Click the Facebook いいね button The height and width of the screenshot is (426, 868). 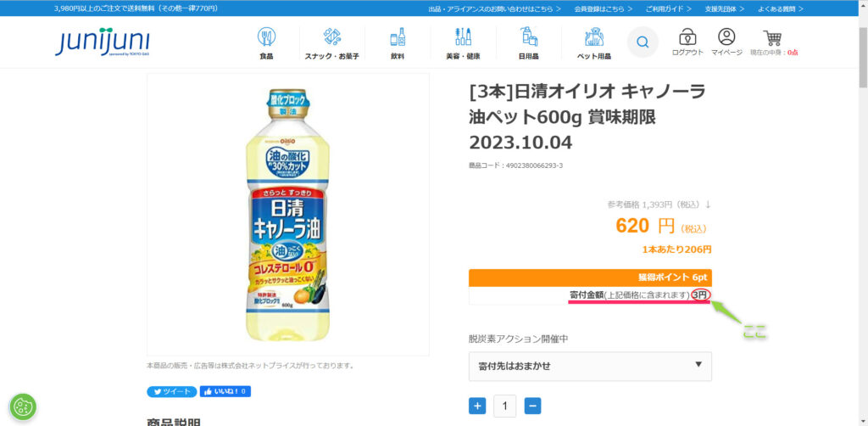point(225,392)
